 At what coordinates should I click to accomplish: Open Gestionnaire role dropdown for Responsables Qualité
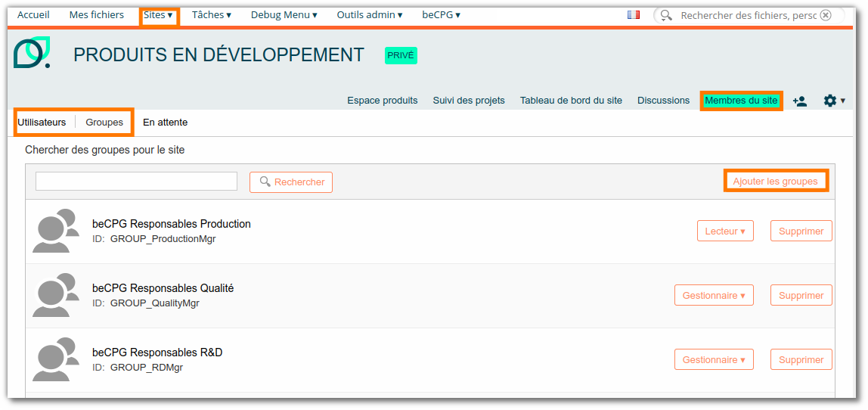[714, 295]
